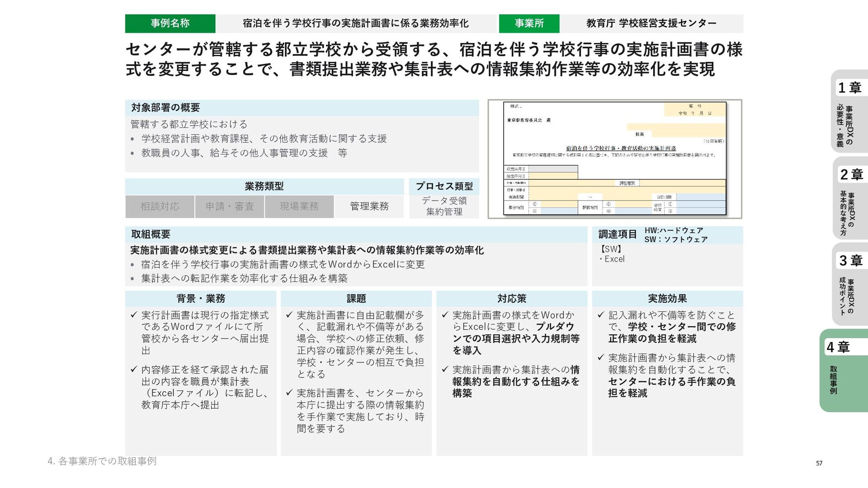Click the 取組概要 section header
868x488 pixels.
tap(151, 234)
